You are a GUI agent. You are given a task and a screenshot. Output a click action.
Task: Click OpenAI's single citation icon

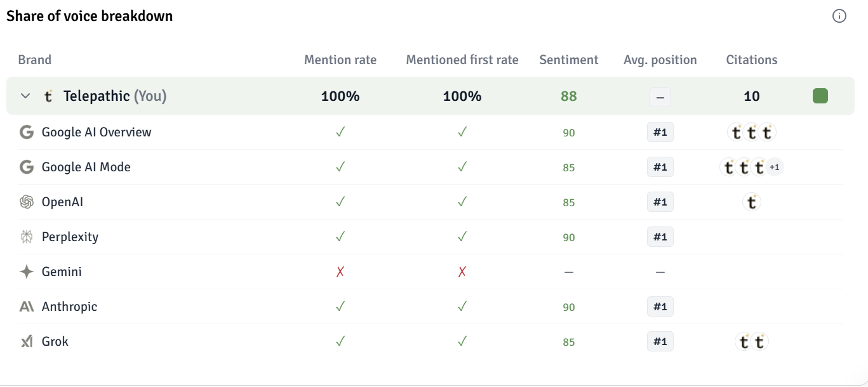tap(752, 202)
